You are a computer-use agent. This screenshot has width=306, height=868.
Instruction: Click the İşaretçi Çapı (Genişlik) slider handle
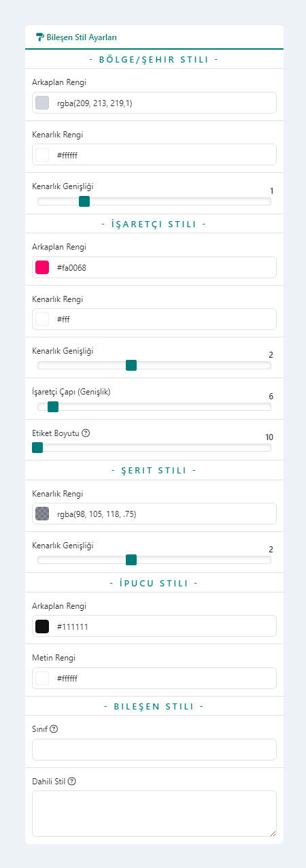pyautogui.click(x=53, y=407)
